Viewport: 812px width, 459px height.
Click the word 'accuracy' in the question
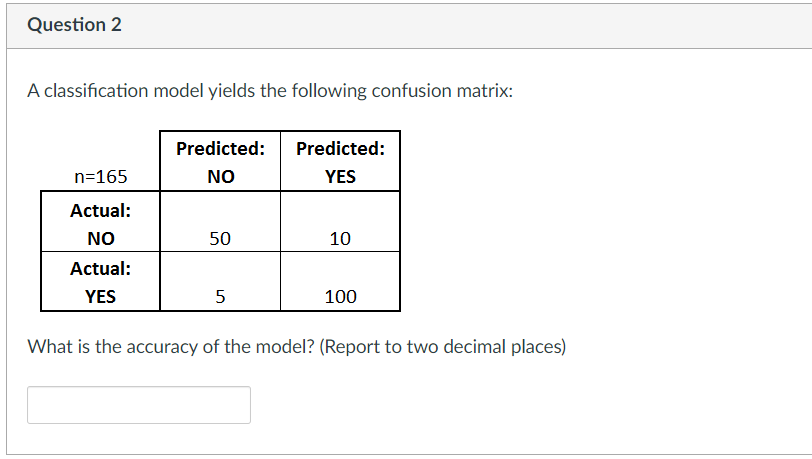[162, 348]
